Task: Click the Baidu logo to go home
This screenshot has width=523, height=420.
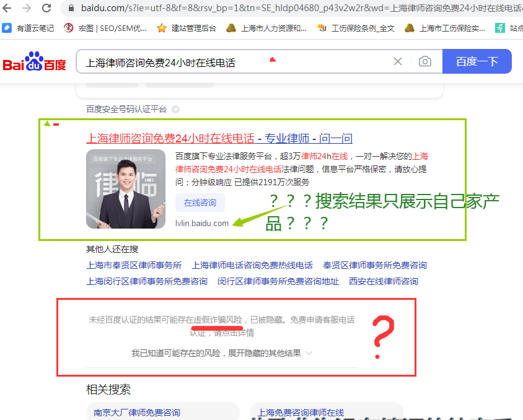Action: pyautogui.click(x=34, y=61)
